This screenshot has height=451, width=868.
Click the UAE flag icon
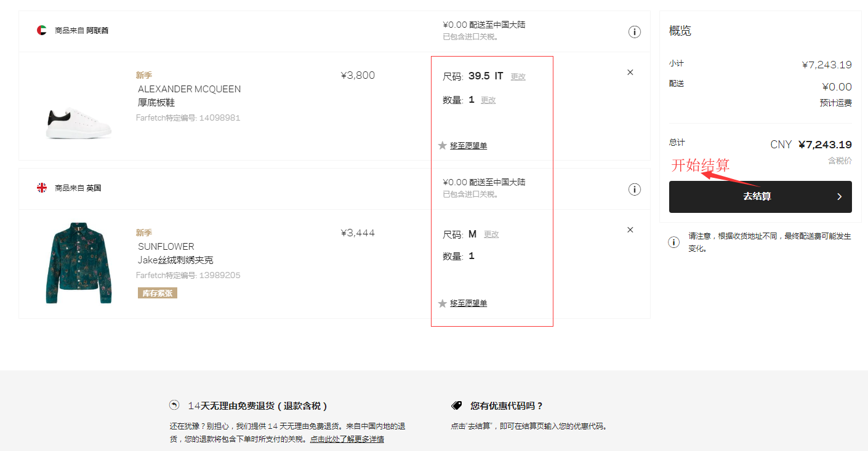coord(42,30)
